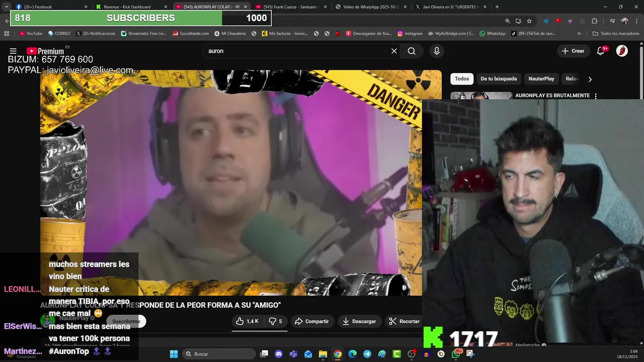This screenshot has height=362, width=644.
Task: Open the YouTube account avatar menu
Action: 622,51
